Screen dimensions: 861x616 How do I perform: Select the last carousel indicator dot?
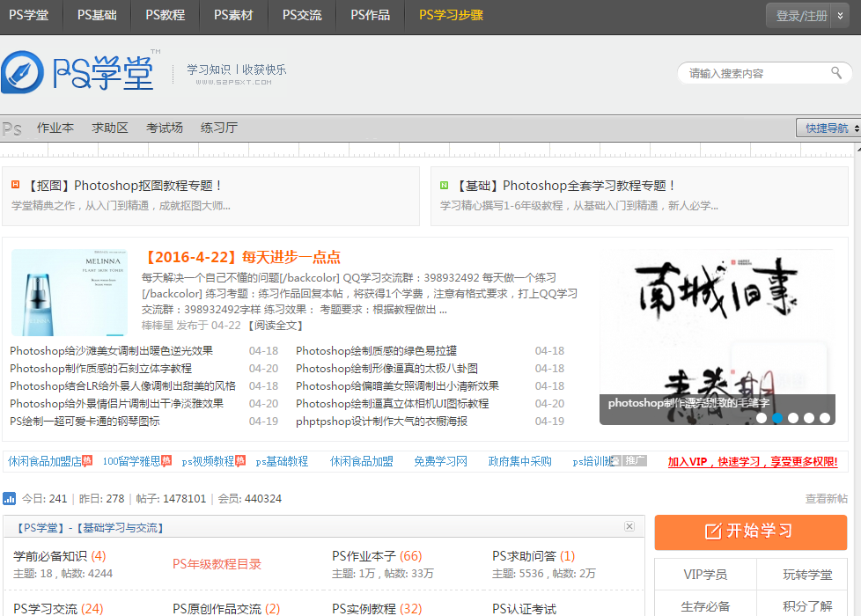tap(825, 418)
